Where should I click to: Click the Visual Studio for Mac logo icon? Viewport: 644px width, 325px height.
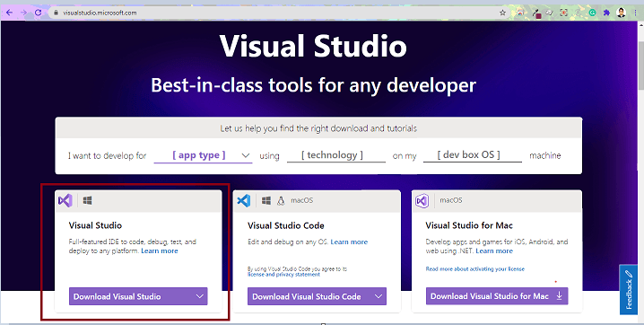click(422, 200)
